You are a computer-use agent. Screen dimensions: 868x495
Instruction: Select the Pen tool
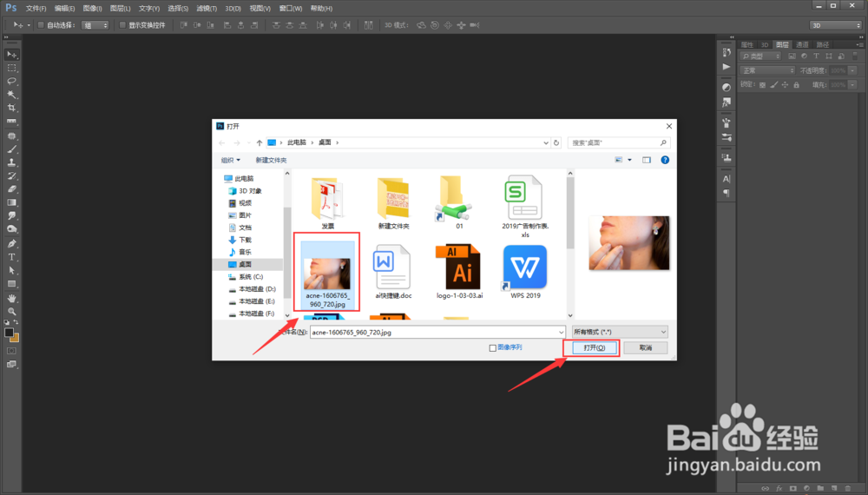(x=11, y=244)
